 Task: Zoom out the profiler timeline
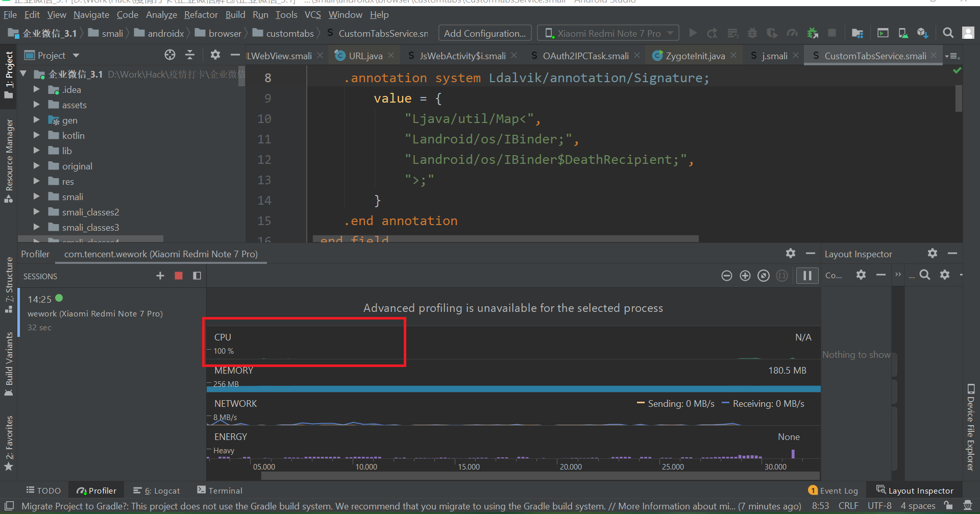[727, 276]
